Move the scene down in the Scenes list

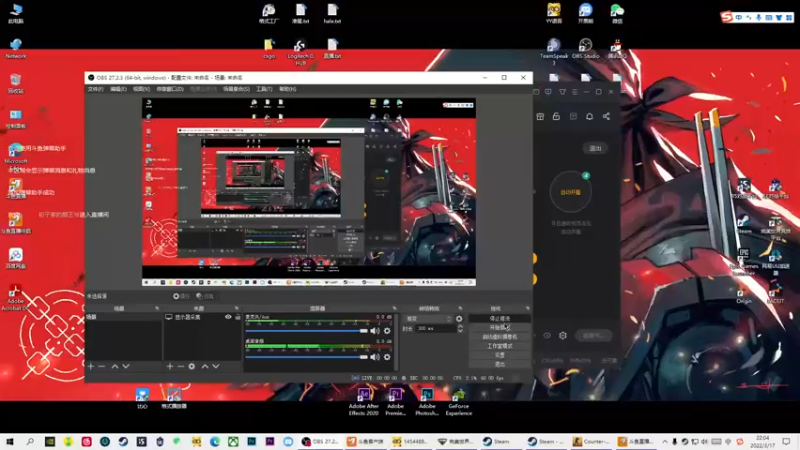point(126,366)
